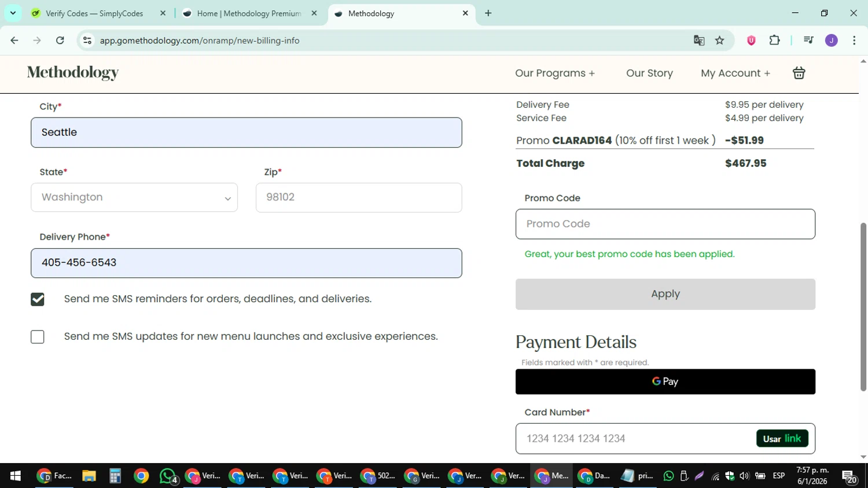The height and width of the screenshot is (488, 868).
Task: Expand the State dropdown showing Washington
Action: [x=134, y=197]
